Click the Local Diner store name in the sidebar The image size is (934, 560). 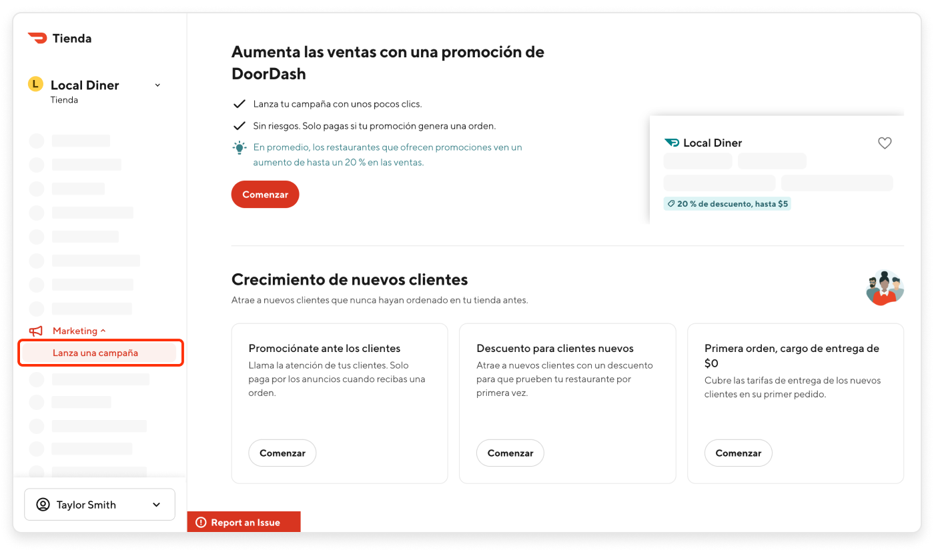coord(85,85)
